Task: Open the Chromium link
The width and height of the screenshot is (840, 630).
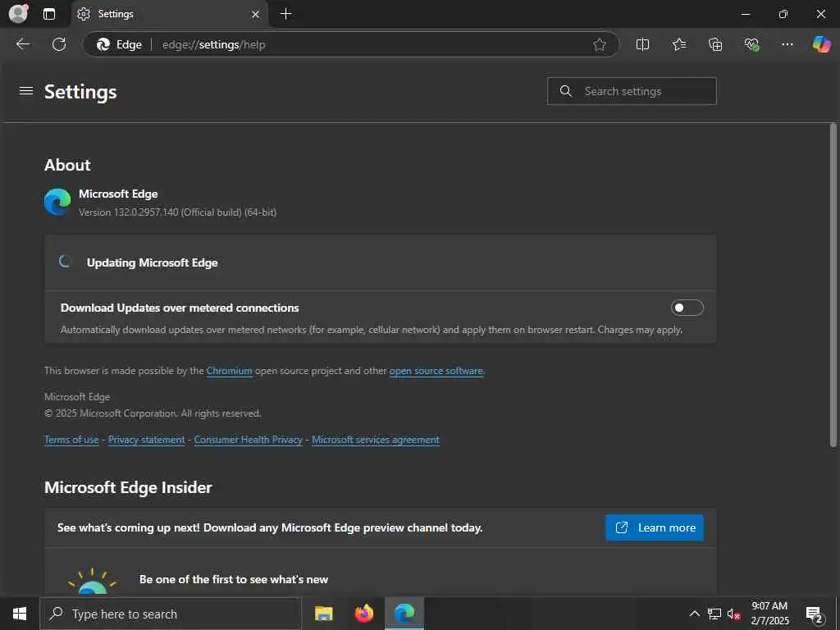Action: [x=230, y=371]
